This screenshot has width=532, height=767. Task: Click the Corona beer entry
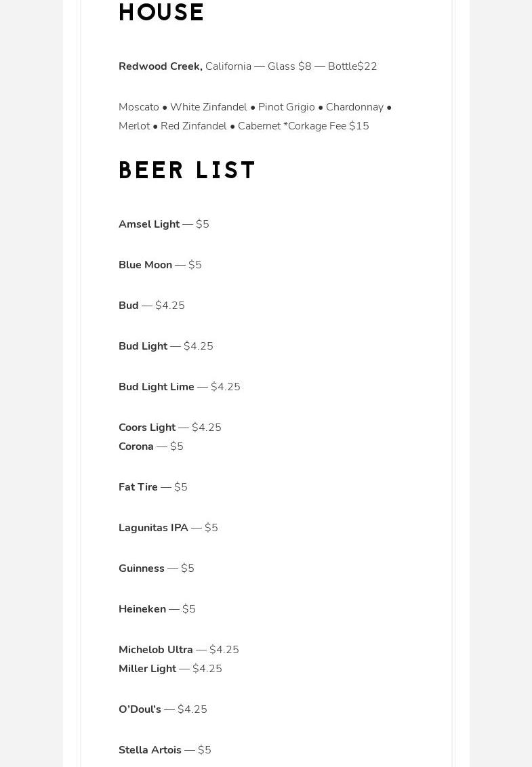click(136, 447)
